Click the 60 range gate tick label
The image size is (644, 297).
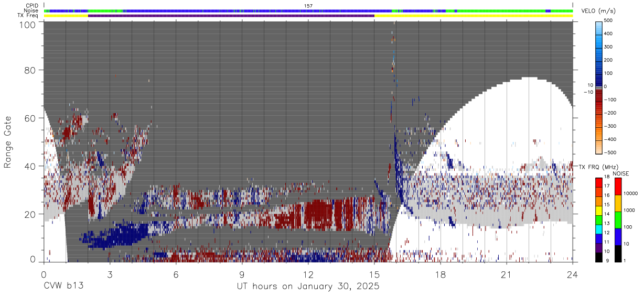pyautogui.click(x=30, y=118)
